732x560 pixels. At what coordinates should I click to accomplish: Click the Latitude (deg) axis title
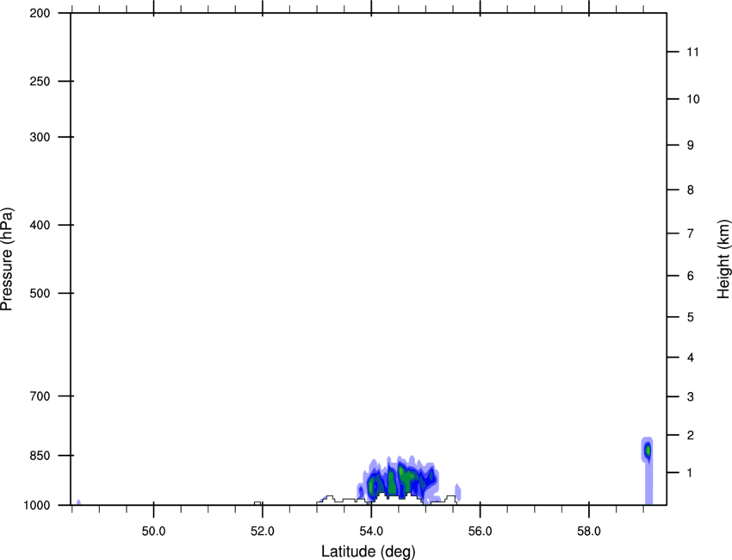pyautogui.click(x=369, y=551)
